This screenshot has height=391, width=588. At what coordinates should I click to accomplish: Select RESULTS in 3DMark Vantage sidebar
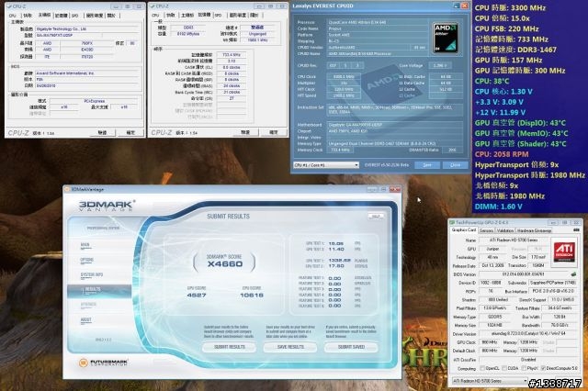99,291
